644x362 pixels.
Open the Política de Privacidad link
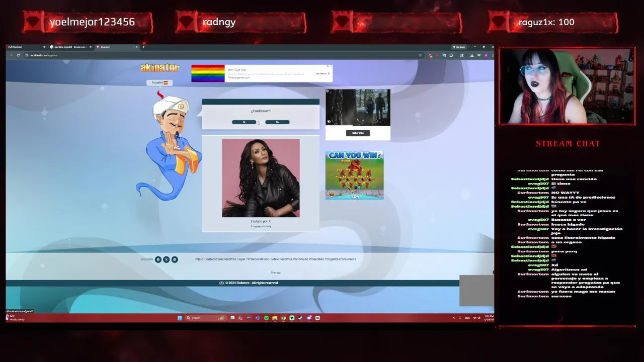tap(308, 259)
